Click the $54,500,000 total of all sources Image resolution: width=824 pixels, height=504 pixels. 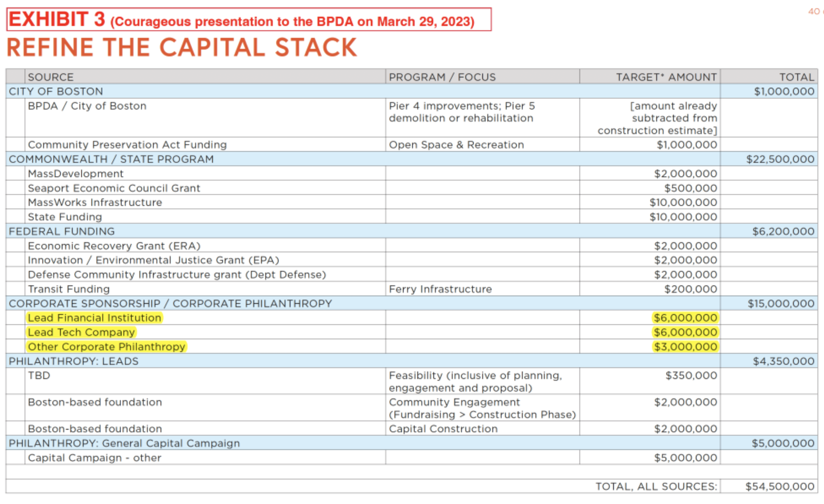[x=780, y=487]
